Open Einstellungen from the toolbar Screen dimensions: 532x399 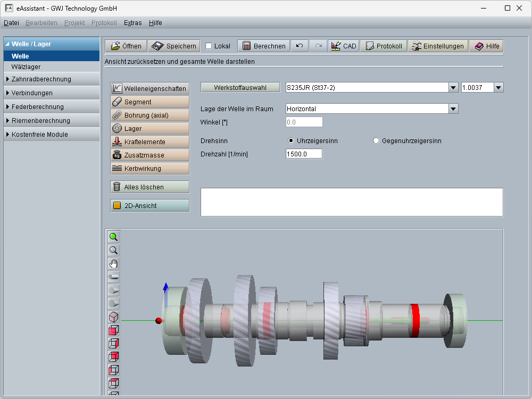(x=438, y=46)
